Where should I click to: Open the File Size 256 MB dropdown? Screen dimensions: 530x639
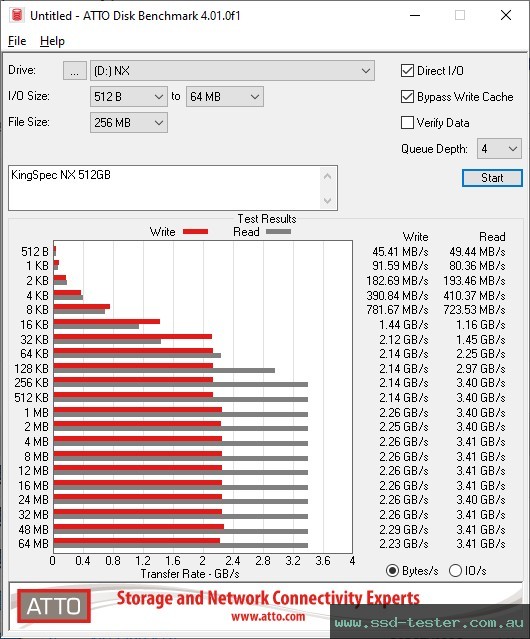(129, 123)
